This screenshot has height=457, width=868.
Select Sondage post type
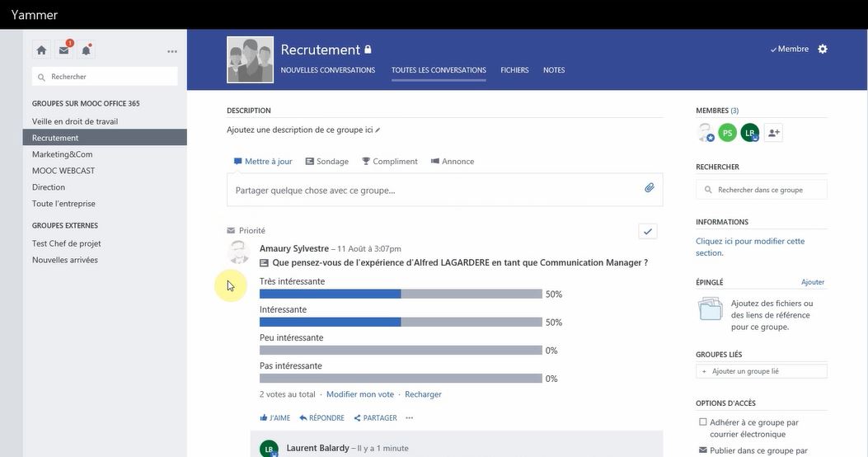tap(327, 161)
